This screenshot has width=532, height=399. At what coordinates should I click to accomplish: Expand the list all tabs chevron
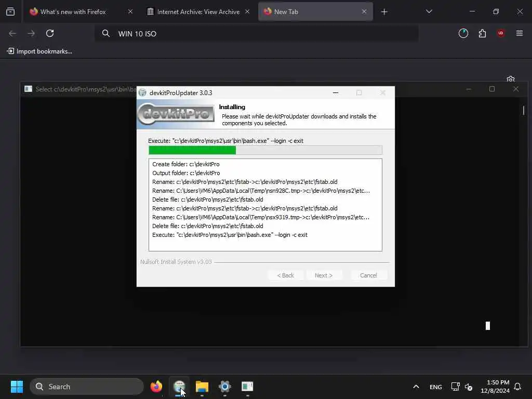[429, 12]
